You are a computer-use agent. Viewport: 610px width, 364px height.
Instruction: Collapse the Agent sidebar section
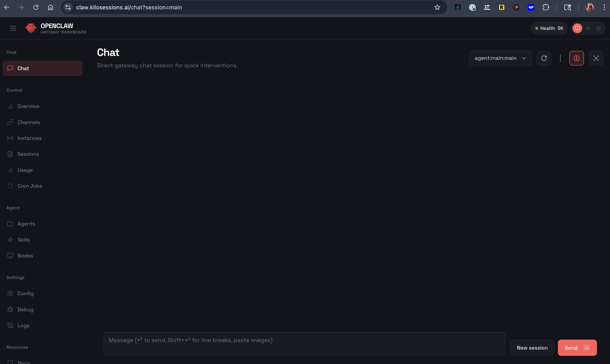77,208
